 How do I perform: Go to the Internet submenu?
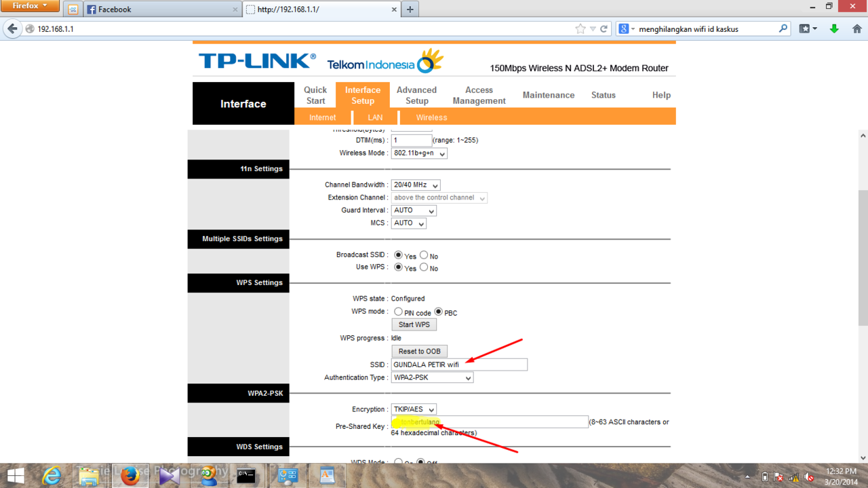pos(323,117)
